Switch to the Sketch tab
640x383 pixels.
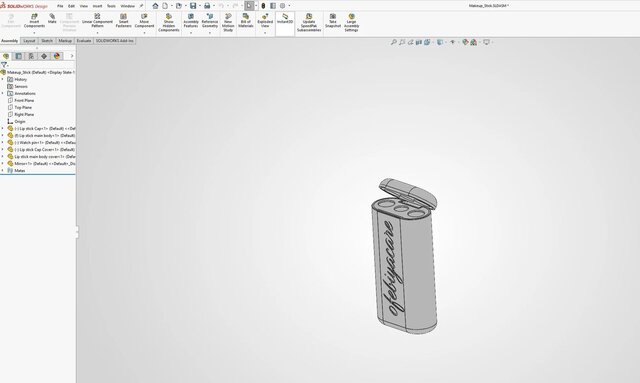point(47,41)
